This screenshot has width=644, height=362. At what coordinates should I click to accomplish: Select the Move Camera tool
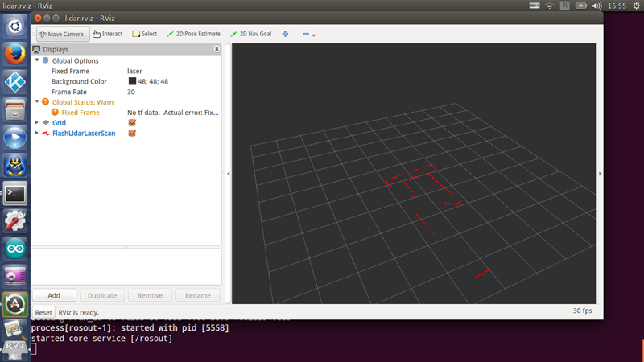pos(63,34)
